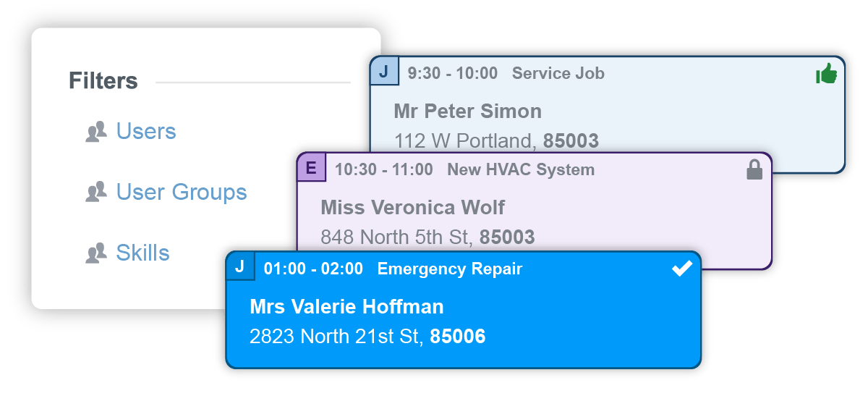
Task: Click the Filters panel heading
Action: [103, 81]
